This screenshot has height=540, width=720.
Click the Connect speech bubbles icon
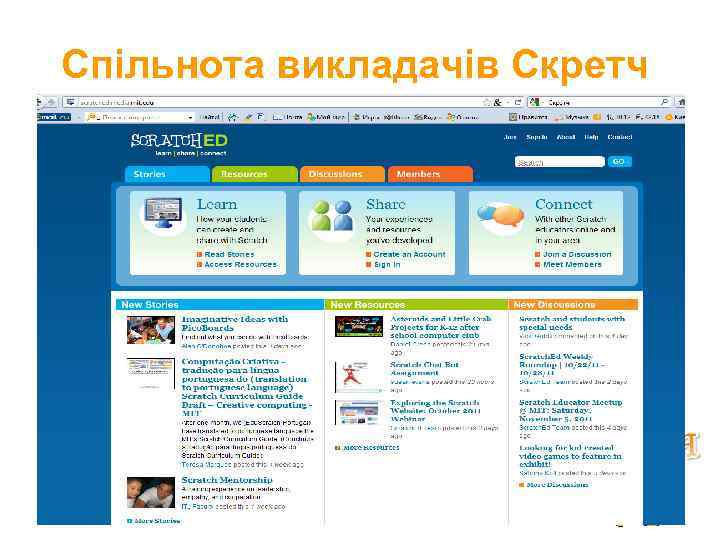coord(501,216)
